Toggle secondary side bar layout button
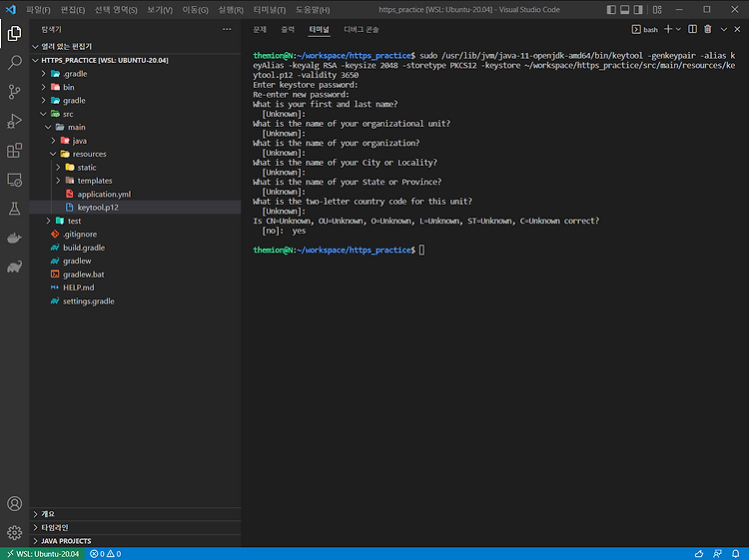 pos(638,10)
